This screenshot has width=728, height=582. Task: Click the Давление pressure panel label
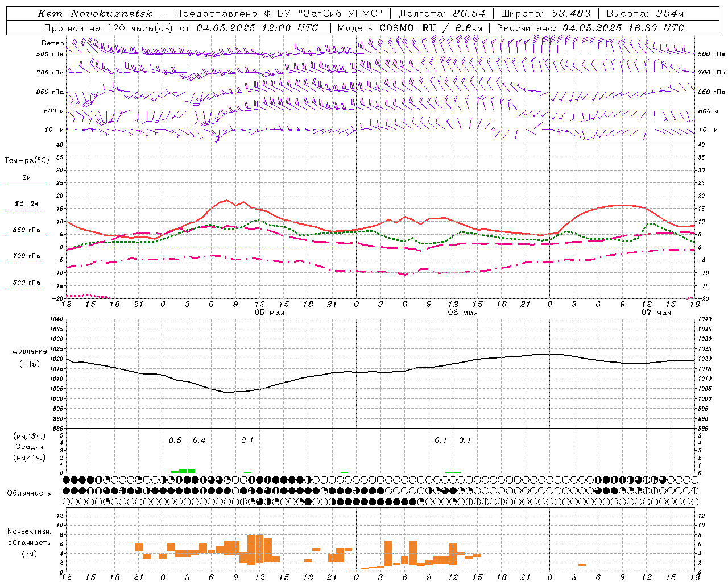coord(30,351)
